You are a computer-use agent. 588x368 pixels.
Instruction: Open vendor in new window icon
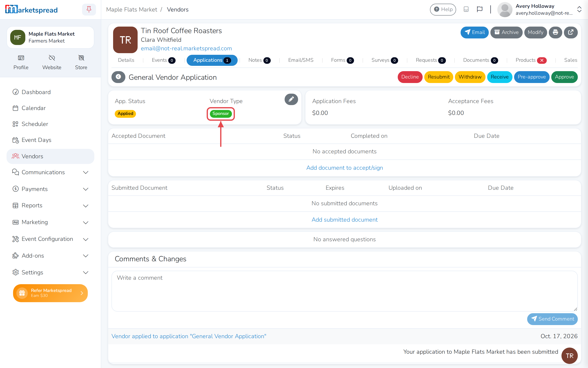pos(570,32)
